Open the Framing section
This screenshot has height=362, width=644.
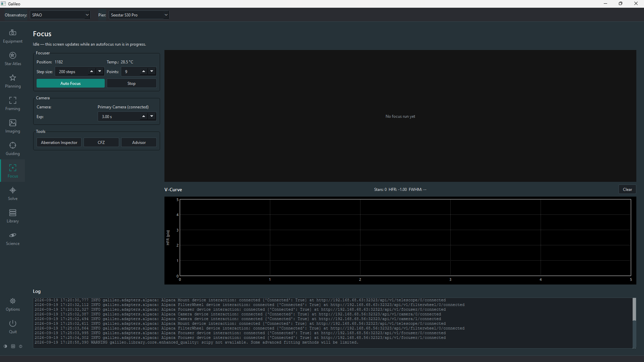[13, 104]
